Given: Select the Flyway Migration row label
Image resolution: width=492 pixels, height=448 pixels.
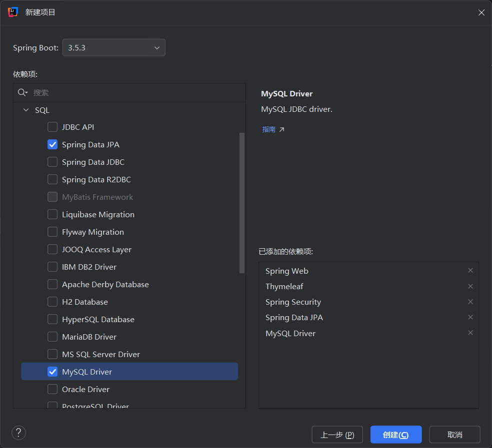Looking at the screenshot, I should click(x=93, y=232).
